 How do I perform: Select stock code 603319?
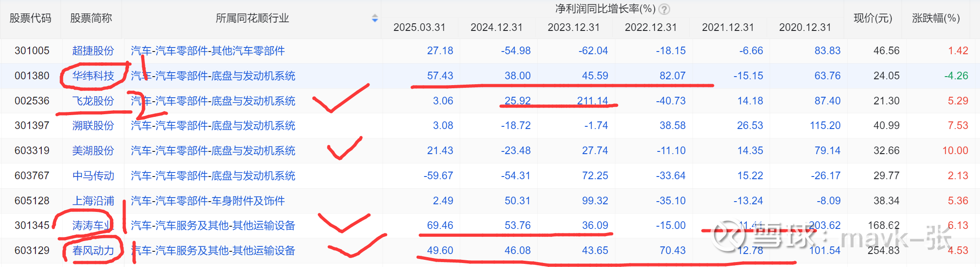(32, 151)
